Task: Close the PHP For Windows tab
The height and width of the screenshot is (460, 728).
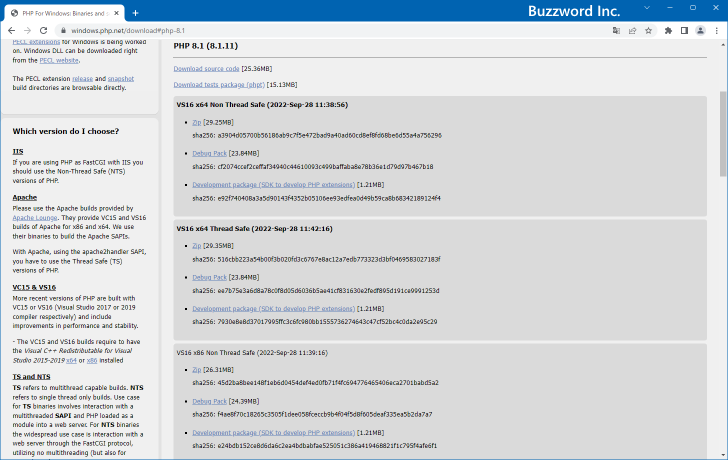Action: point(116,12)
